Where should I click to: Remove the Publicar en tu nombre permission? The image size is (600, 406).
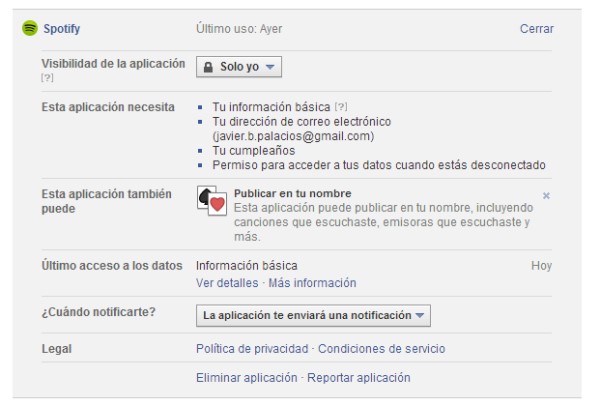tap(546, 196)
